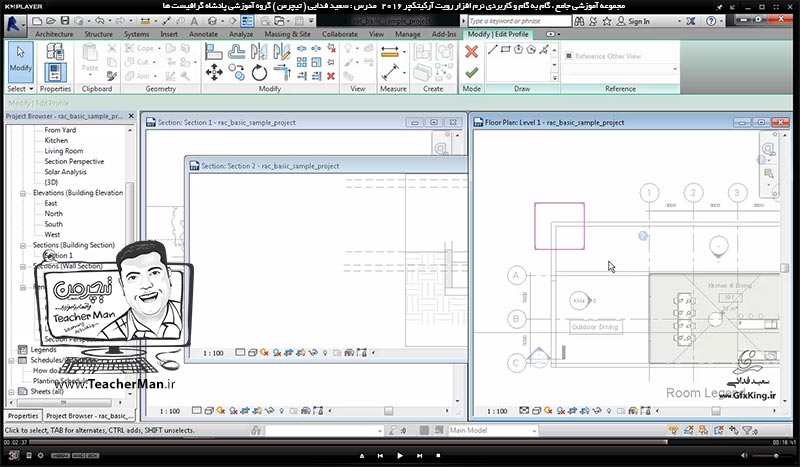Click the 1 : 100 scale in Section 2
Viewport: 800px width, 467px height.
click(213, 353)
